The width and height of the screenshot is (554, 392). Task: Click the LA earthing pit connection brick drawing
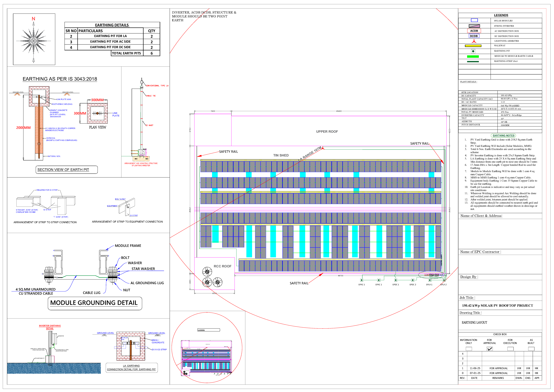coord(131,346)
